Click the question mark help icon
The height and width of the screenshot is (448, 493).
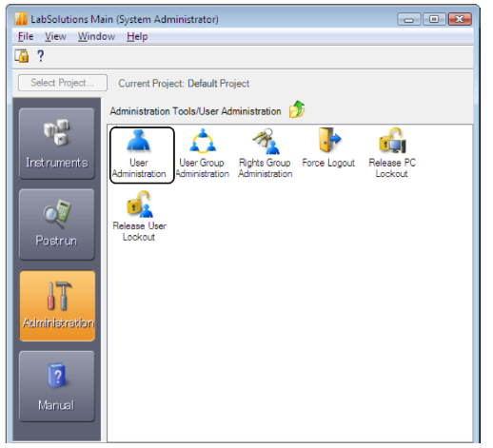click(x=40, y=56)
